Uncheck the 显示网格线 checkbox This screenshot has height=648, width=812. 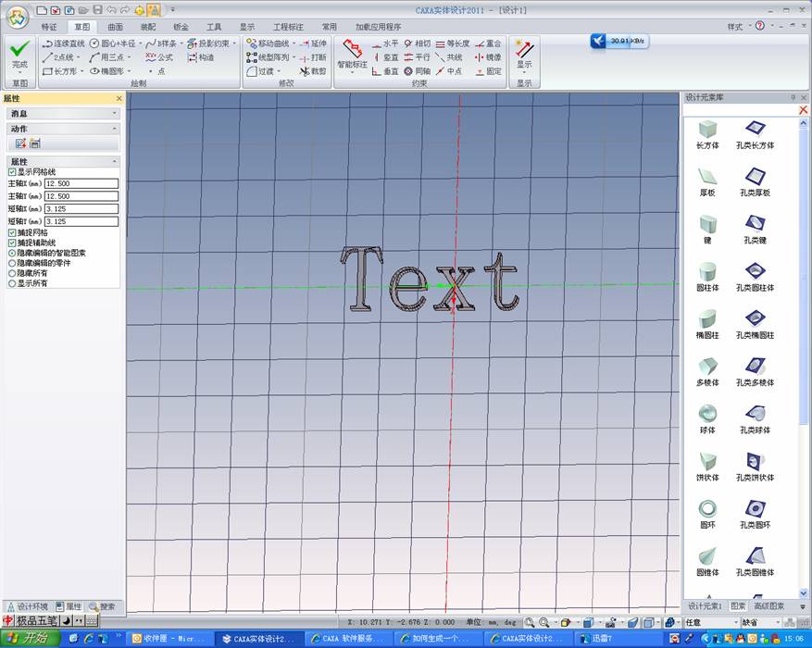(12, 172)
